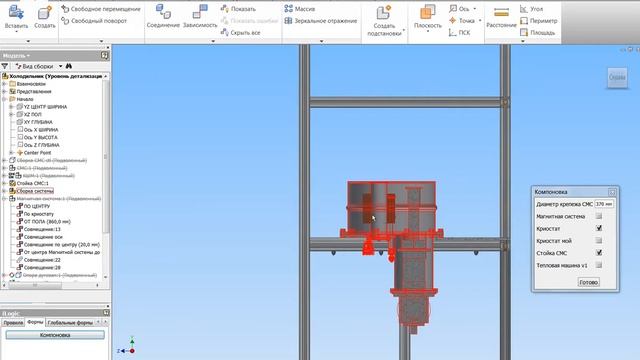640x360 pixels.
Task: Click the Model browser help icon
Action: [104, 55]
